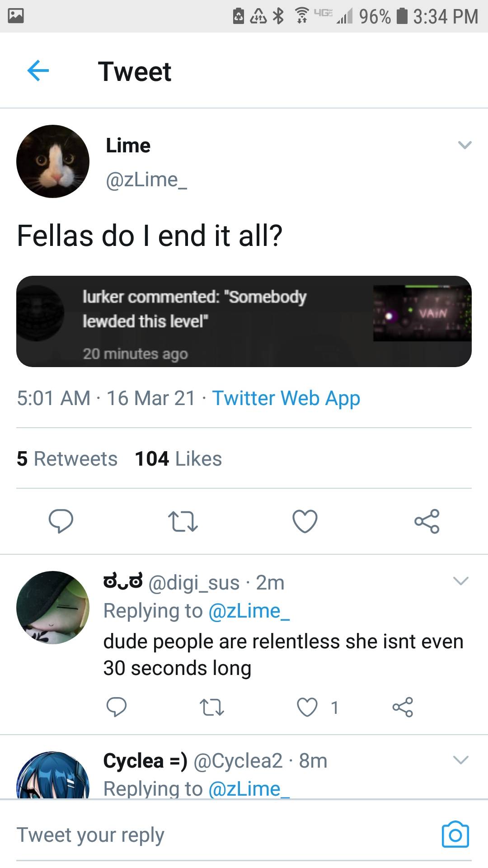488x868 pixels.
Task: Expand options menu for Cyclea reply
Action: 460,760
